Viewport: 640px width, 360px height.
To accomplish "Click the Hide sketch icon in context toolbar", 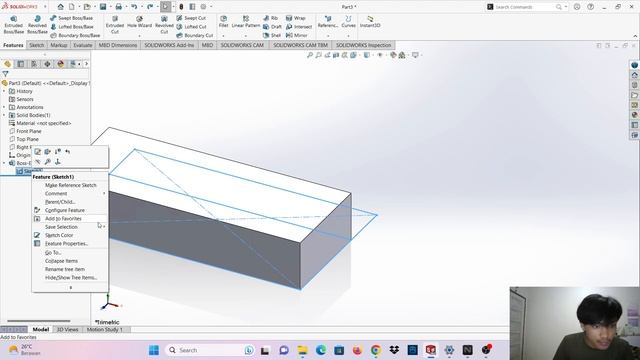I will (38, 162).
